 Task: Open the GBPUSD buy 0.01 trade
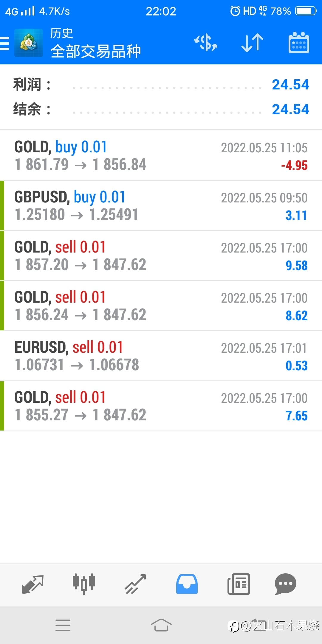161,205
